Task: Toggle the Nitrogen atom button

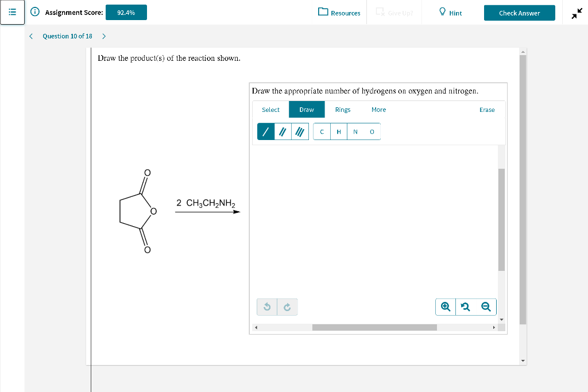Action: [x=355, y=131]
